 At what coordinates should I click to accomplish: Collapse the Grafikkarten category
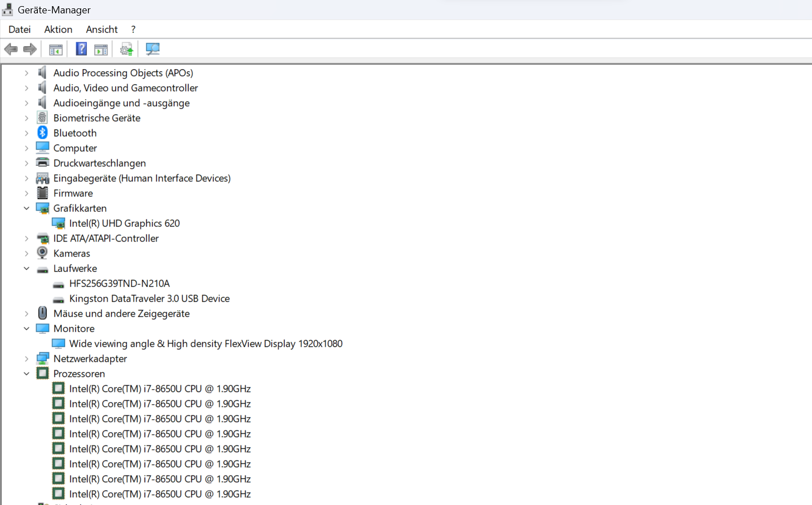(26, 208)
